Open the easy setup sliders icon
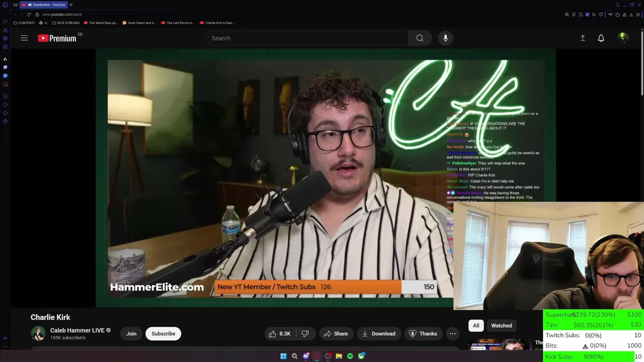 pyautogui.click(x=638, y=15)
